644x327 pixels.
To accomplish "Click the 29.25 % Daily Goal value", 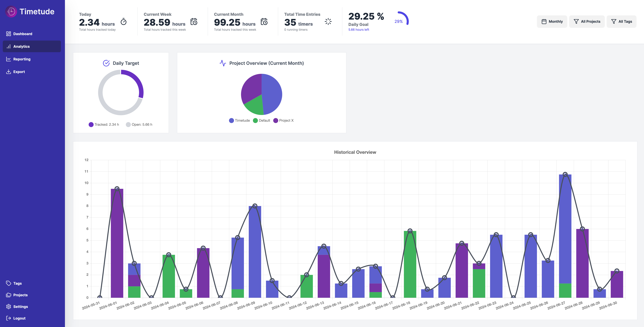I will (366, 17).
